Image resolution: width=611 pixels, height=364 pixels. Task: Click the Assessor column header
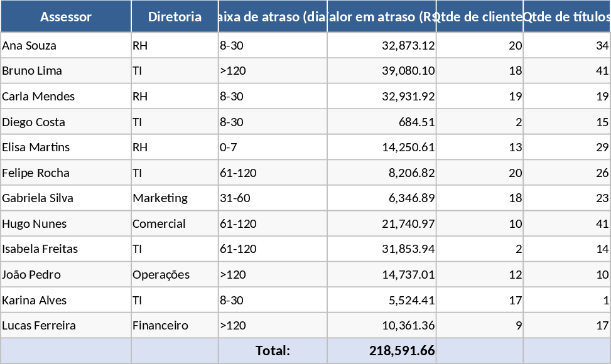pos(66,17)
